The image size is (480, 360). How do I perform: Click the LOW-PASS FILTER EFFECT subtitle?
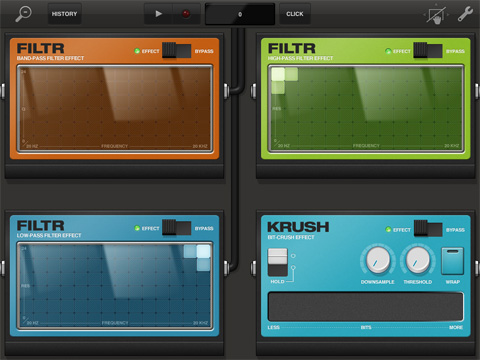[49, 235]
